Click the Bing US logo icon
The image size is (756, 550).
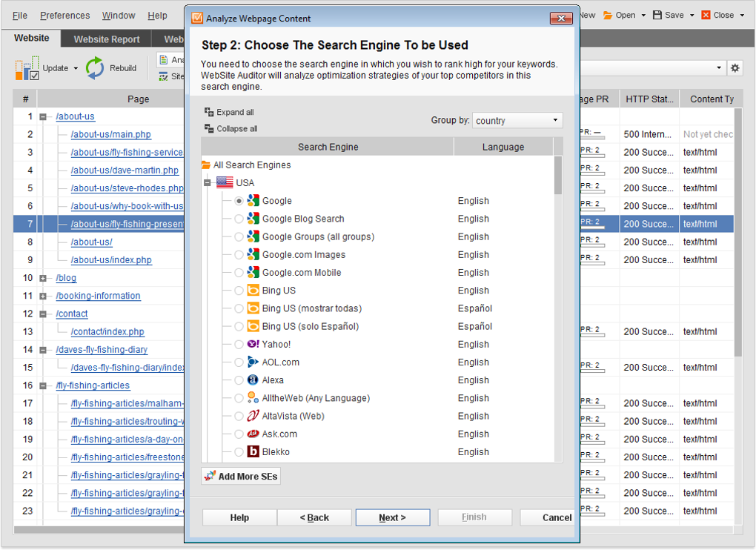click(x=253, y=290)
